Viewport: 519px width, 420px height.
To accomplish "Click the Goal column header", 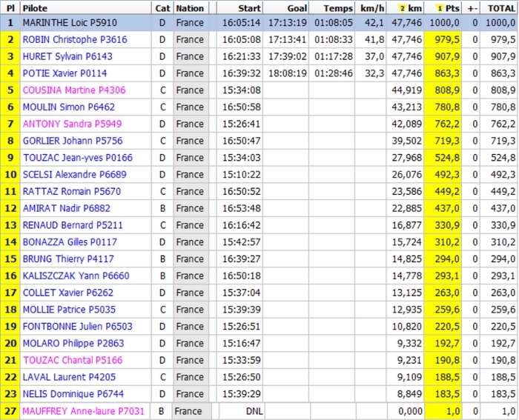I will (297, 7).
